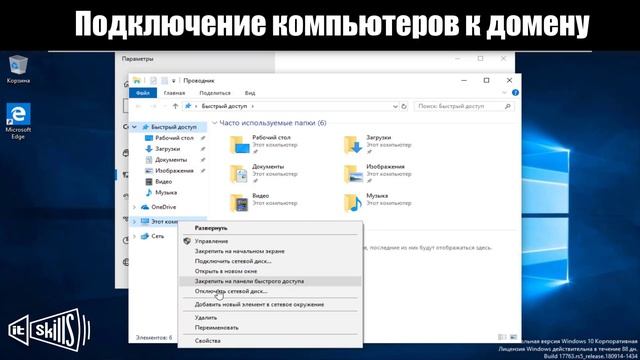Screen dimensions: 640x360
Task: Open the Recycle Bin desktop icon
Action: click(x=18, y=69)
